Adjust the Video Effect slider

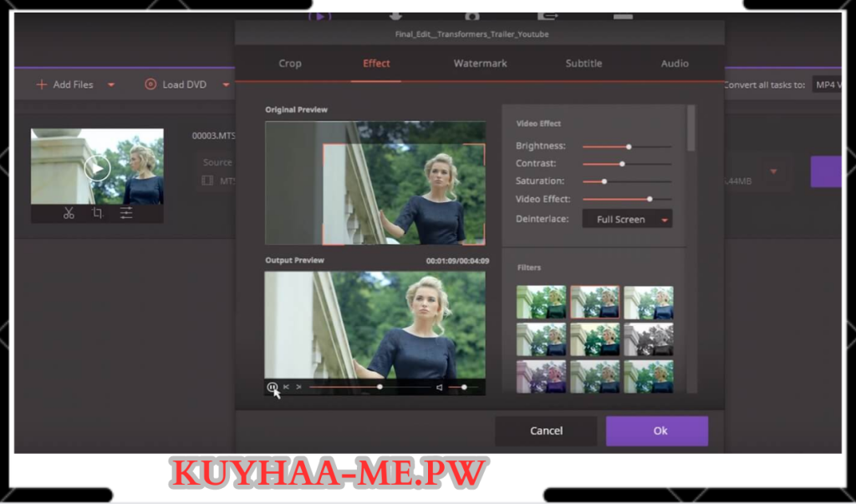(x=627, y=199)
